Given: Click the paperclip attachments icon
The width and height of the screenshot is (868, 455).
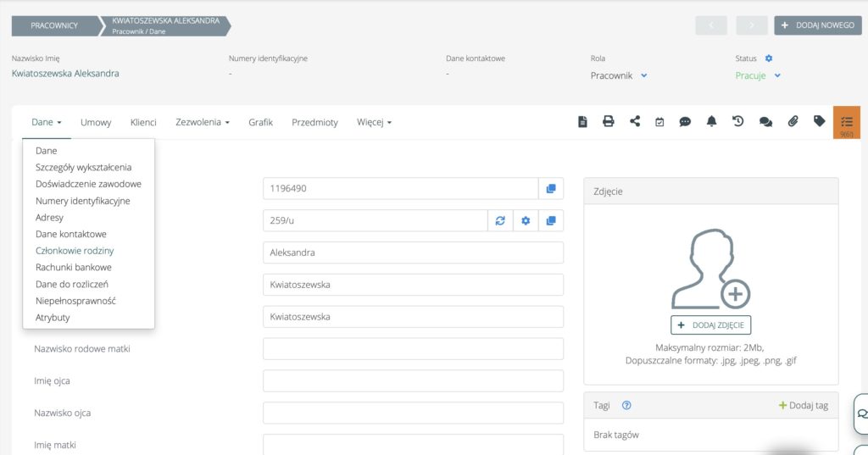Looking at the screenshot, I should pos(793,122).
